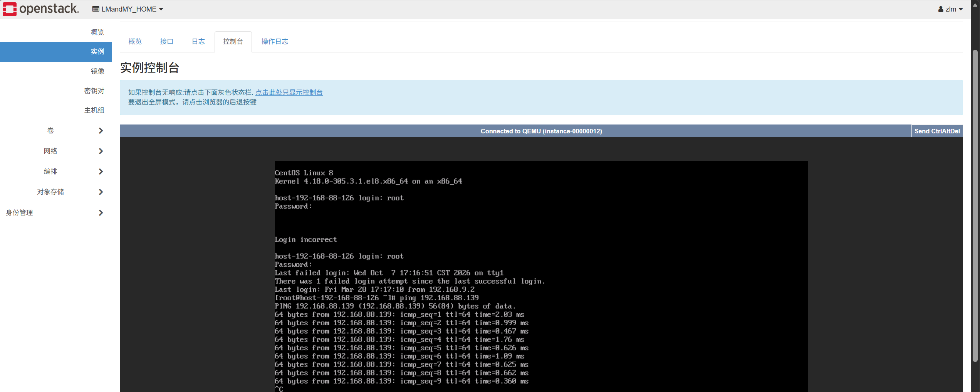Click the 实例控制台 page heading
This screenshot has width=980, height=392.
click(x=149, y=68)
